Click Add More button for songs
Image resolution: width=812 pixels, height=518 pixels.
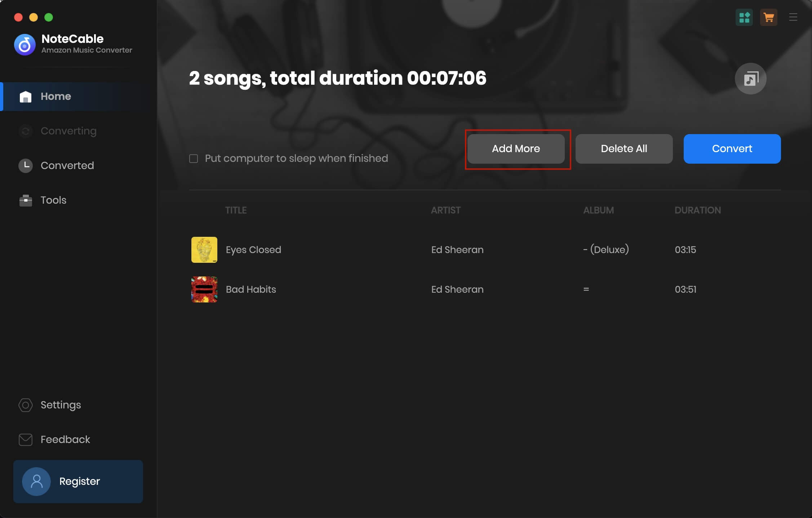516,149
